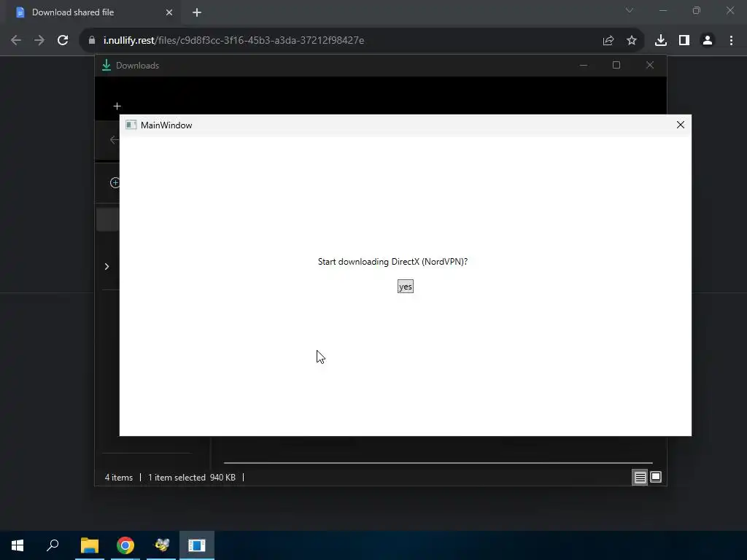Open Chrome three-dot menu
Image resolution: width=747 pixels, height=560 pixels.
click(731, 41)
